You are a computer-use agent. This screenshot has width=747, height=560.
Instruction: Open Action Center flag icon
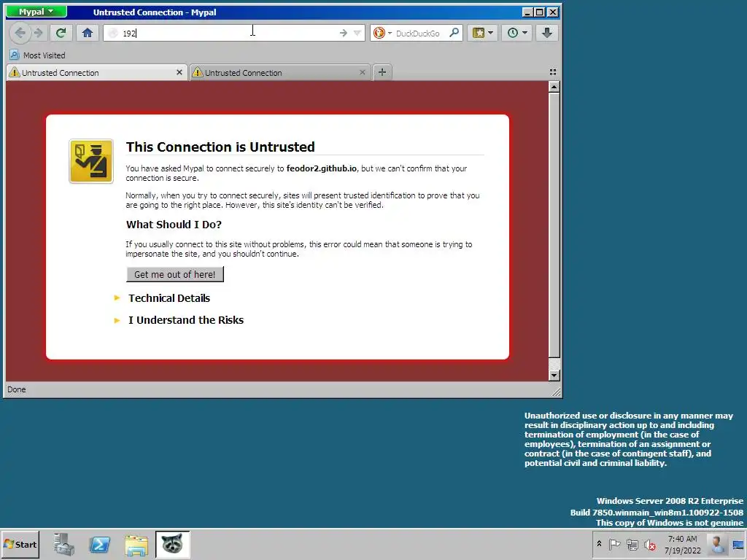pyautogui.click(x=614, y=544)
